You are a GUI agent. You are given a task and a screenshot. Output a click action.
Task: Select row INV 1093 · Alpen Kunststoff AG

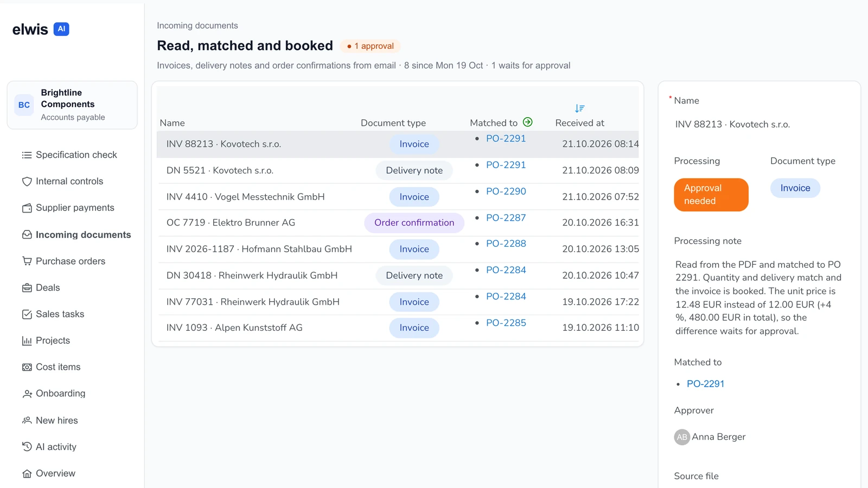click(x=398, y=328)
